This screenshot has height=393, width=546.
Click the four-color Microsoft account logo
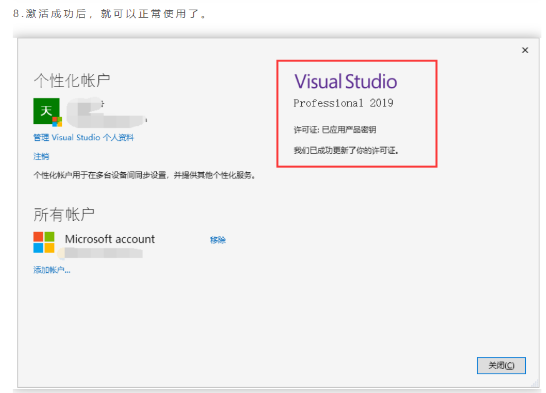click(44, 242)
